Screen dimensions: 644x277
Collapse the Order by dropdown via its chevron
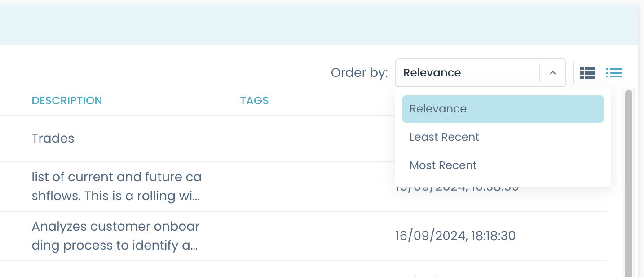(x=552, y=72)
